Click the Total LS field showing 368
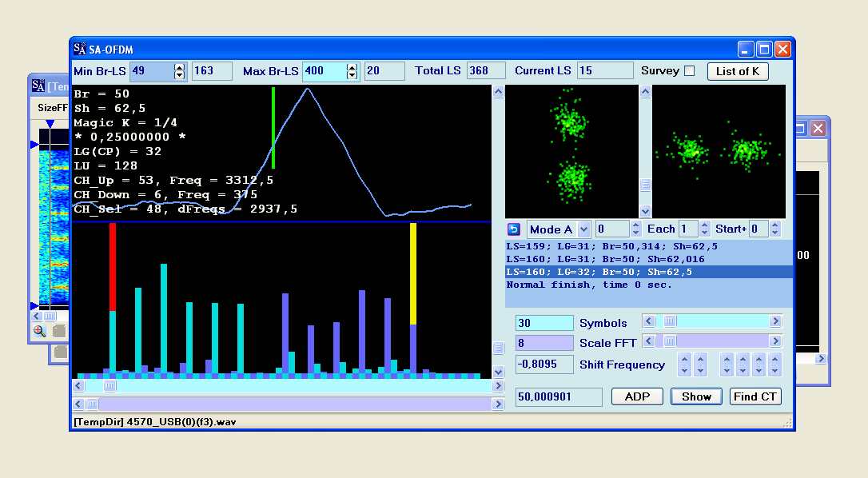Viewport: 868px width, 478px height. 485,71
